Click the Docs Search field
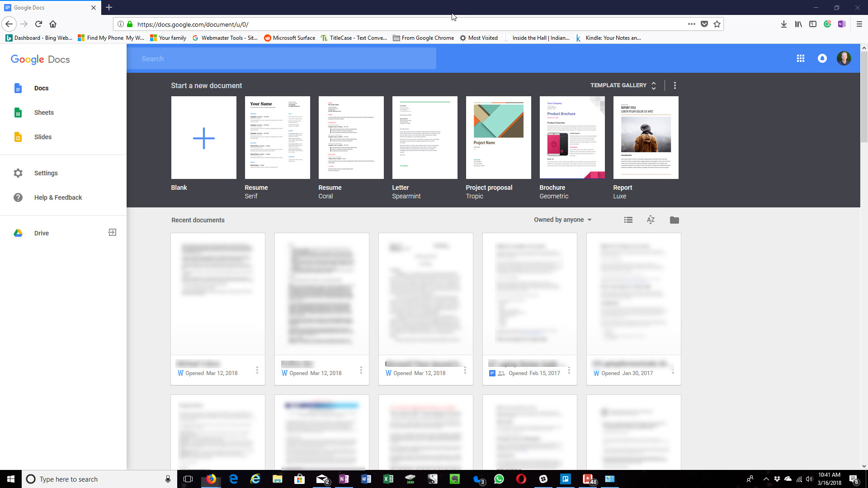Viewport: 868px width, 488px height. (282, 59)
